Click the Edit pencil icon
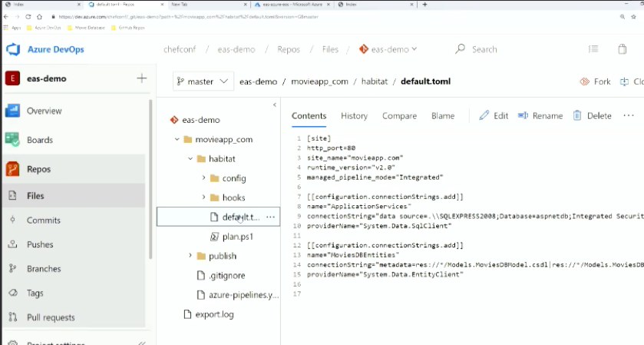The width and height of the screenshot is (644, 345). (484, 115)
